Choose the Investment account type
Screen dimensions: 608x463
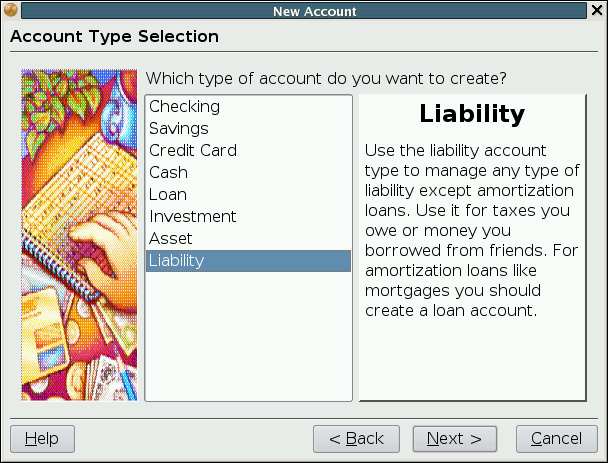click(x=193, y=216)
